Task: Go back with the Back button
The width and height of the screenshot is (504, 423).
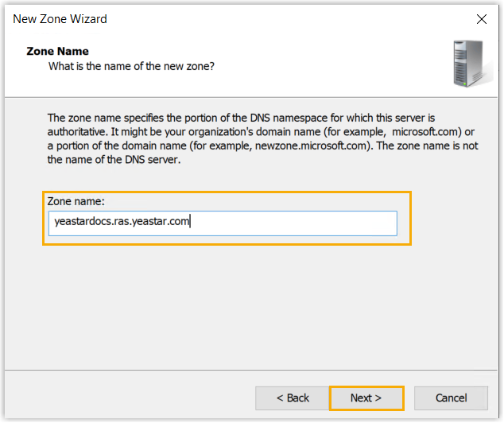Action: click(x=293, y=398)
